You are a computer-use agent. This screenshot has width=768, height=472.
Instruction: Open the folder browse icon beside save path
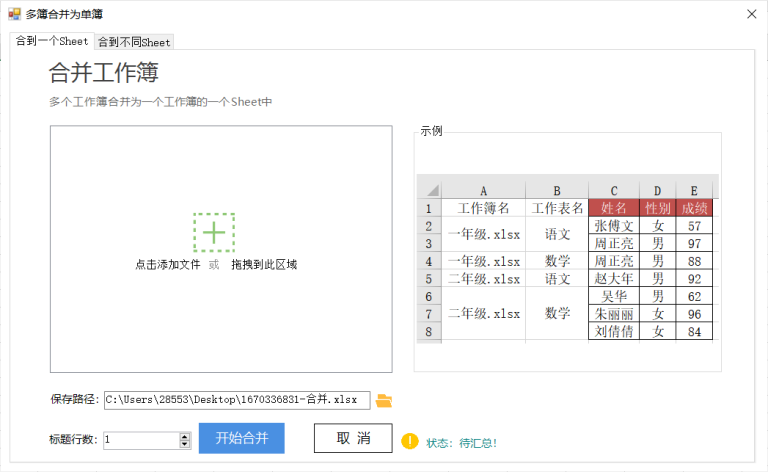pyautogui.click(x=384, y=400)
